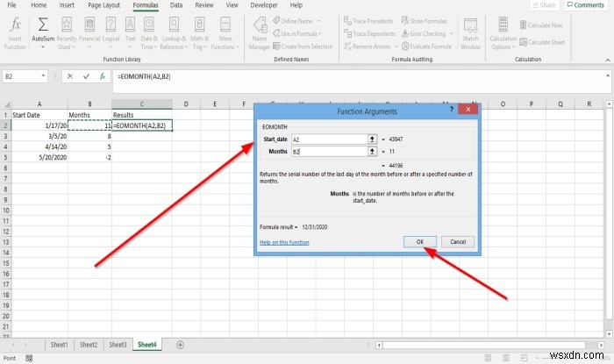Open the File tab
The height and width of the screenshot is (364, 614).
tap(11, 5)
